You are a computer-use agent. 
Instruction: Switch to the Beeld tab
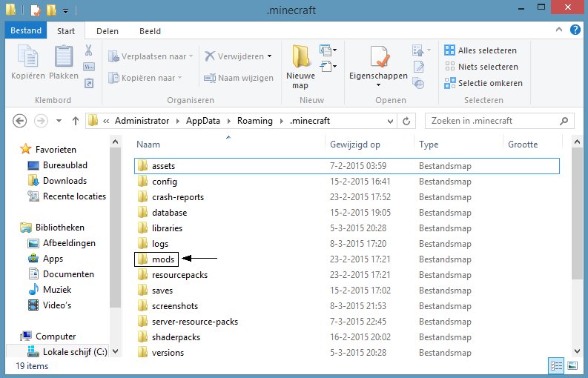pyautogui.click(x=151, y=31)
